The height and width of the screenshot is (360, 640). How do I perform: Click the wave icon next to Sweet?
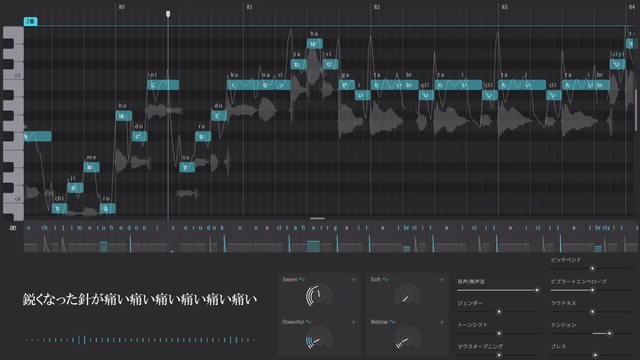tap(302, 280)
